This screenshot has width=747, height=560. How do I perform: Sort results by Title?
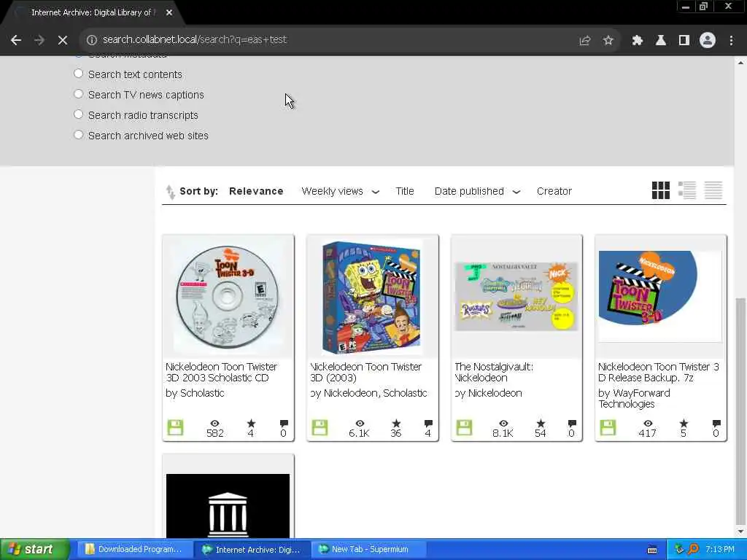click(404, 191)
